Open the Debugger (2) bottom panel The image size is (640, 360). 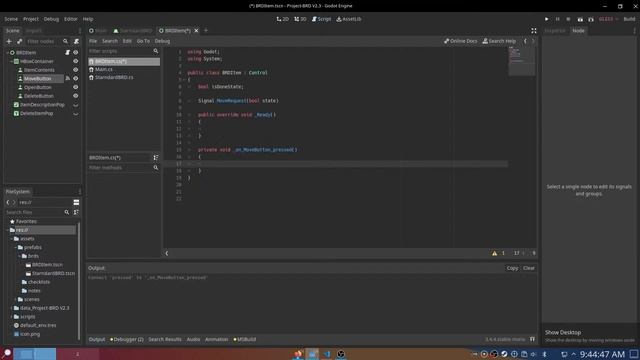point(127,339)
